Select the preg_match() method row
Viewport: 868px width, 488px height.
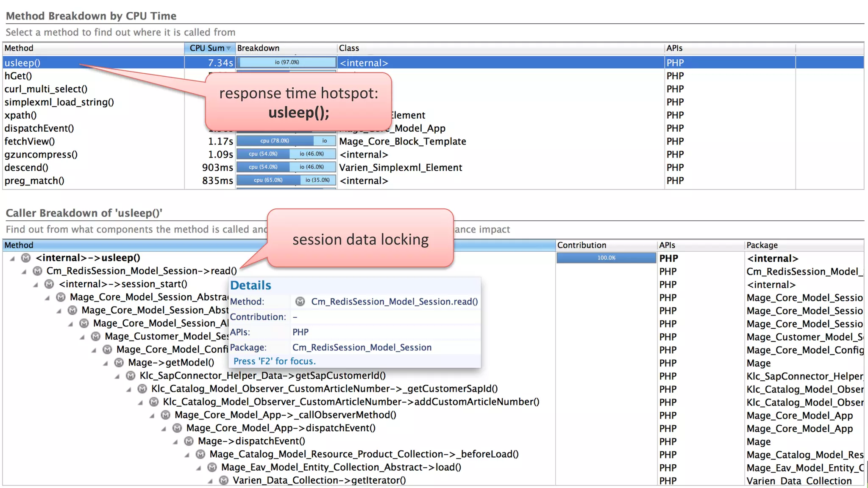[433, 181]
